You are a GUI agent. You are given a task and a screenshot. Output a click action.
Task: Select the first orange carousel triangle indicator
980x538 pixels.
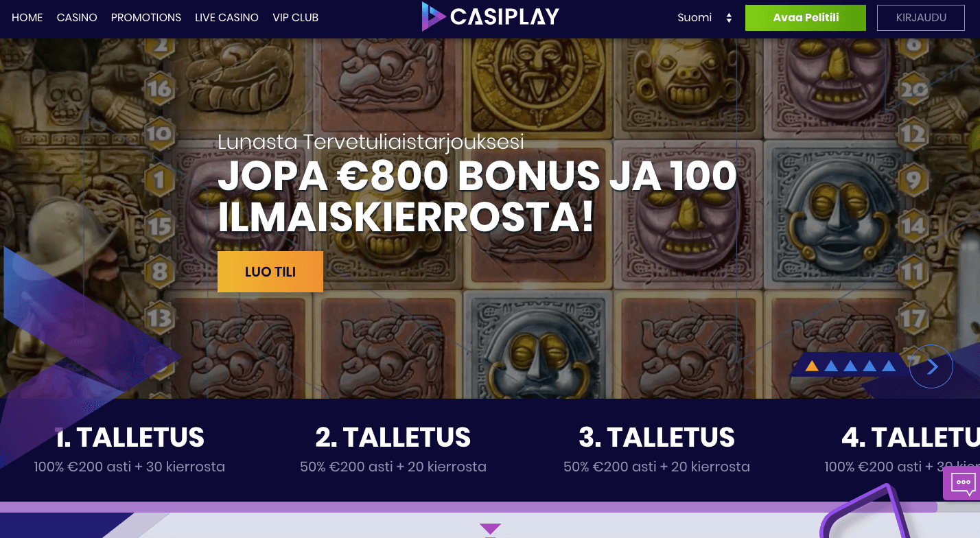click(x=812, y=366)
